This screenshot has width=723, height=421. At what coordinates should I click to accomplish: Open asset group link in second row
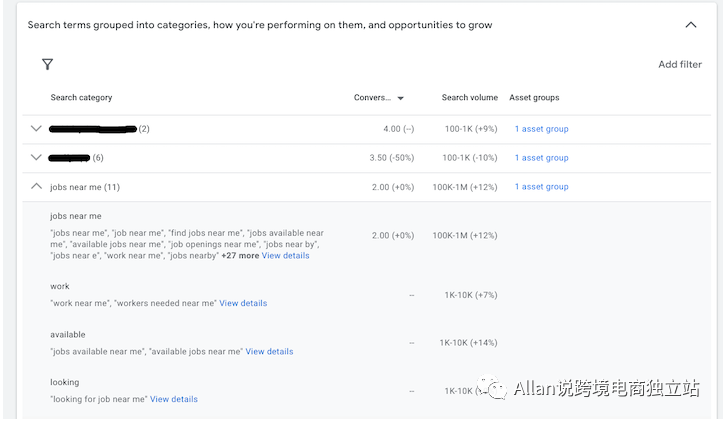[541, 158]
